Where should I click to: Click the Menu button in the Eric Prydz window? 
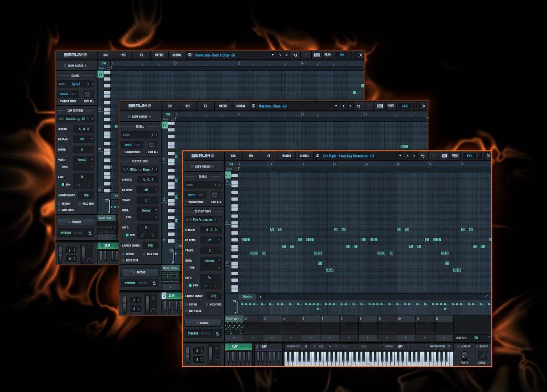pyautogui.click(x=455, y=156)
